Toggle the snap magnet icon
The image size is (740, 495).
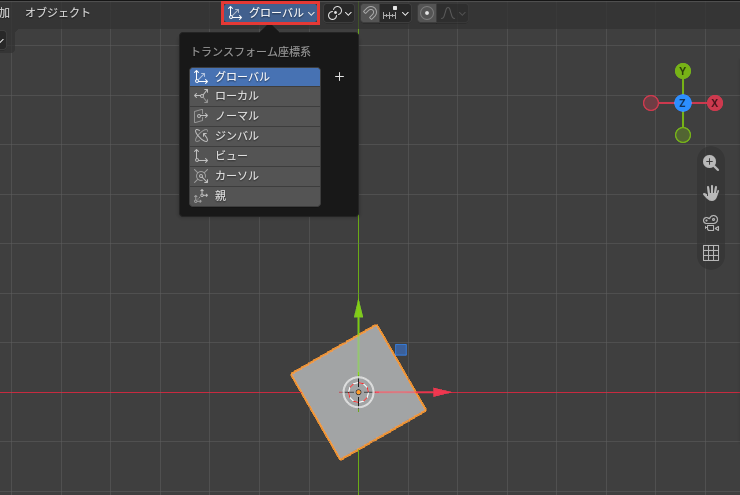pyautogui.click(x=370, y=13)
